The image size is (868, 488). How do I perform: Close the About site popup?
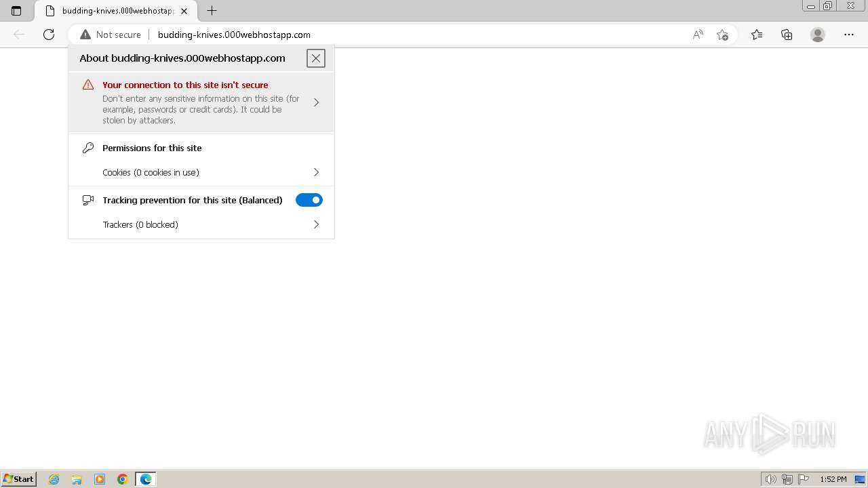point(316,58)
